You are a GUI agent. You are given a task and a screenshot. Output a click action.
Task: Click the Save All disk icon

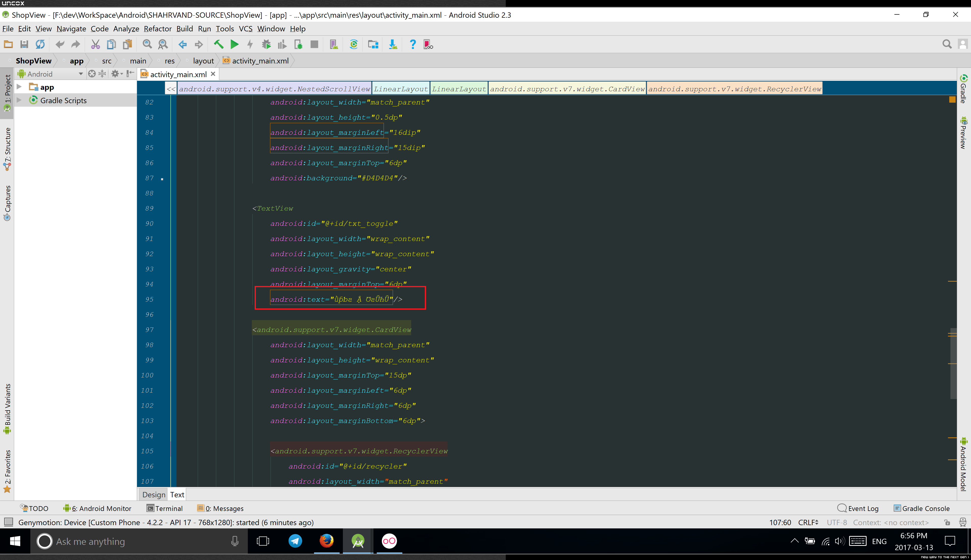click(x=24, y=44)
